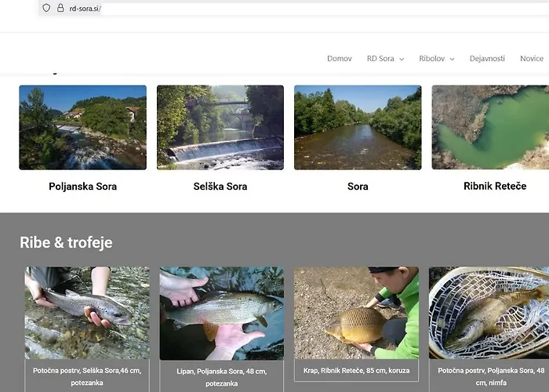This screenshot has height=392, width=549.
Task: Open the Dejavnosti menu item
Action: click(x=487, y=59)
